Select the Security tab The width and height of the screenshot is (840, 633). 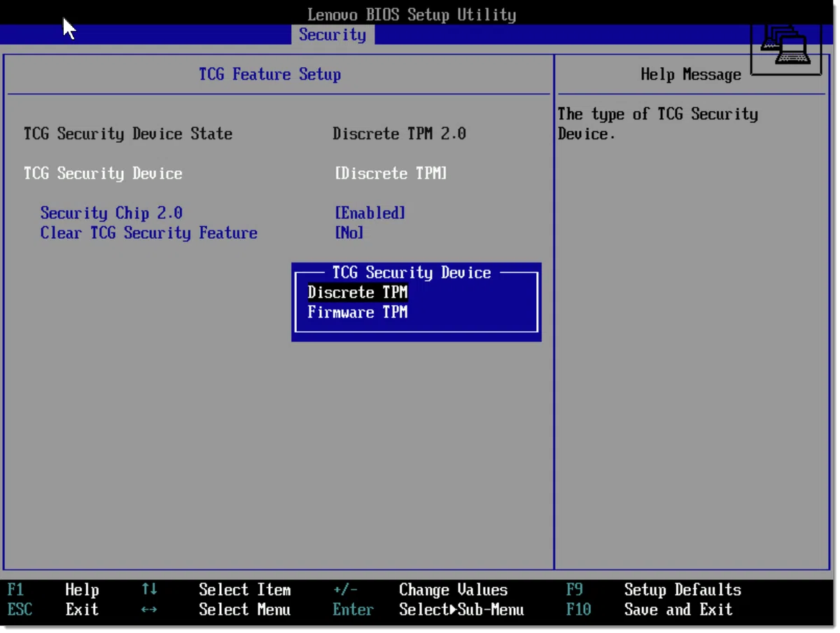point(332,35)
